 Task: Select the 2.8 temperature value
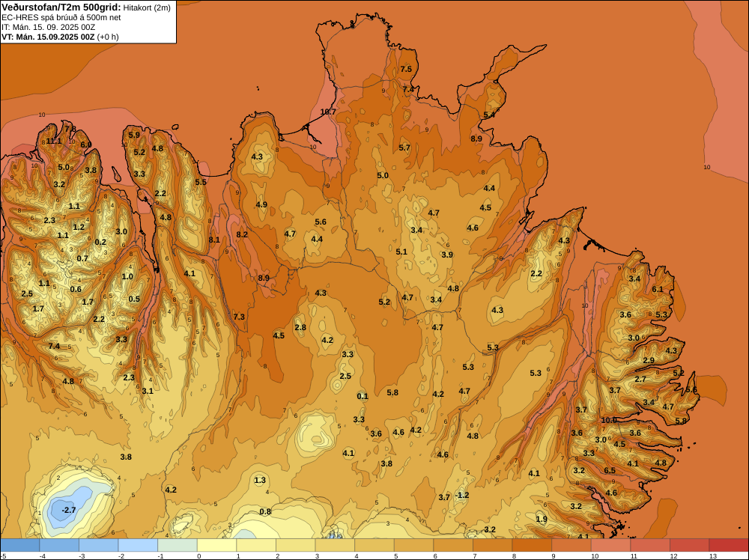point(300,327)
